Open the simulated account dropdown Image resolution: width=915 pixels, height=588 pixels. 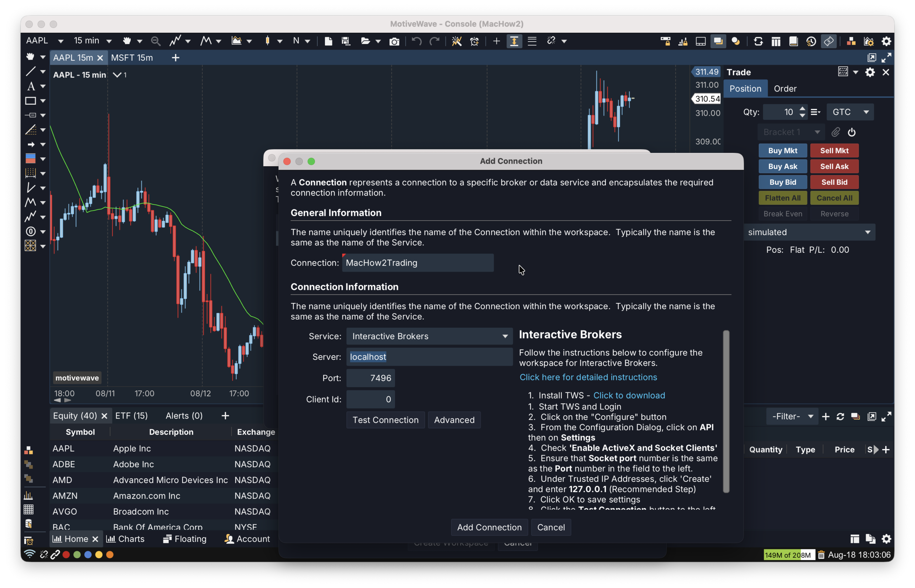809,232
